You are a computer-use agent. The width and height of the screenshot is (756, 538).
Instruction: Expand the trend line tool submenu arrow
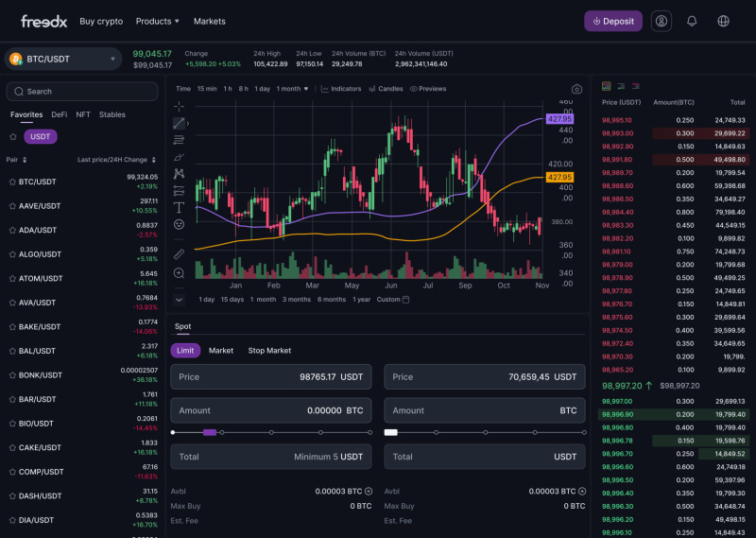187,124
